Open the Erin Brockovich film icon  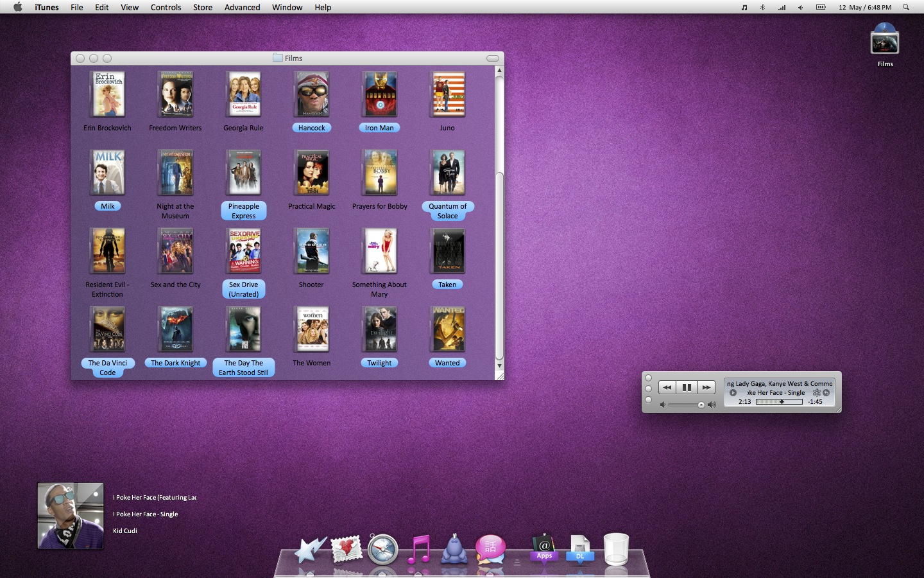[x=108, y=94]
